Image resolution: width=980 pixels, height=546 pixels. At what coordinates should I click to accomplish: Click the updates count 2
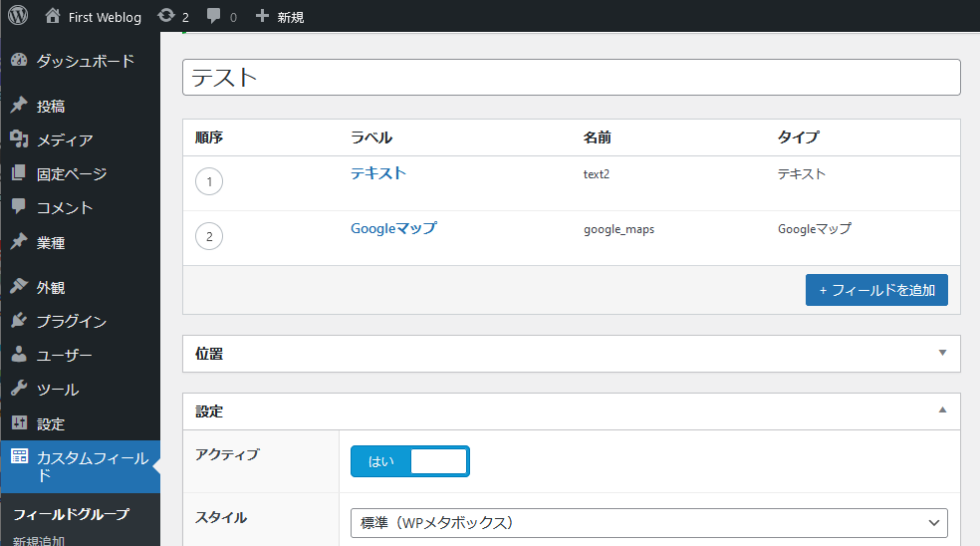click(x=185, y=18)
